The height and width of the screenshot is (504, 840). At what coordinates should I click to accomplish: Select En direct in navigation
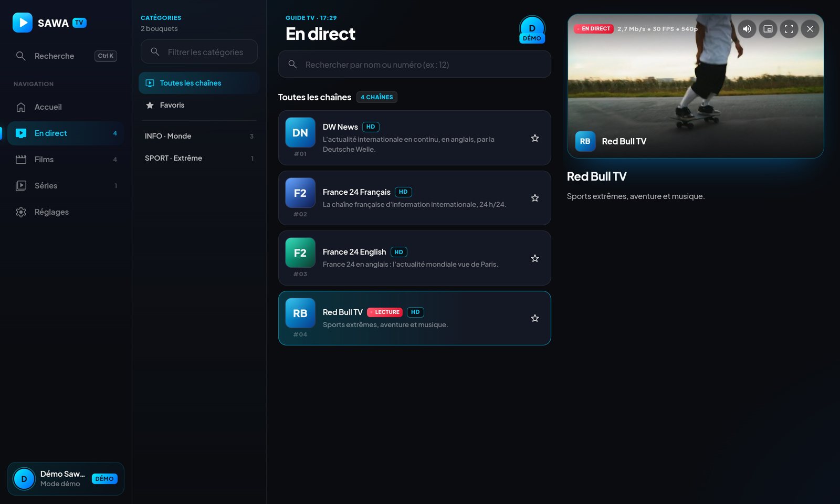click(x=66, y=133)
